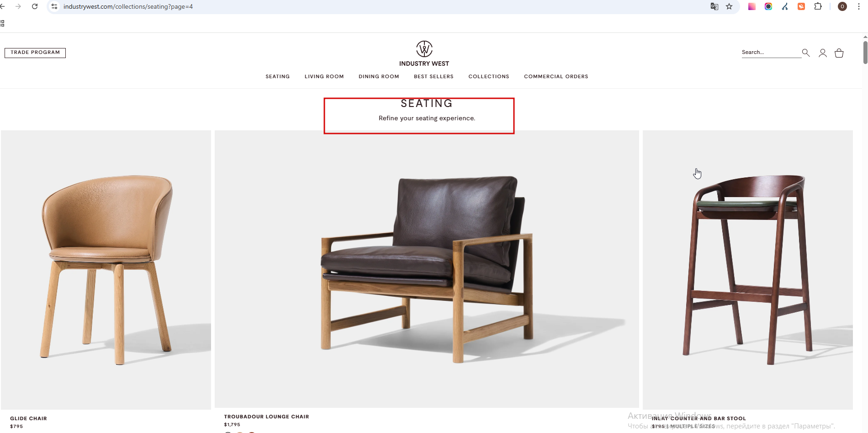View site information icon in address bar
This screenshot has width=868, height=433.
[x=54, y=6]
